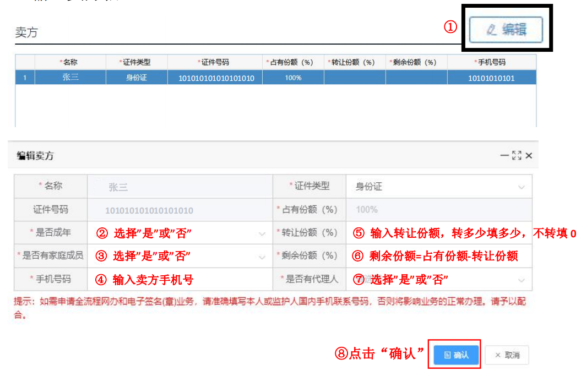
Task: Close the 编辑卖方 dialog with X icon
Action: [529, 156]
